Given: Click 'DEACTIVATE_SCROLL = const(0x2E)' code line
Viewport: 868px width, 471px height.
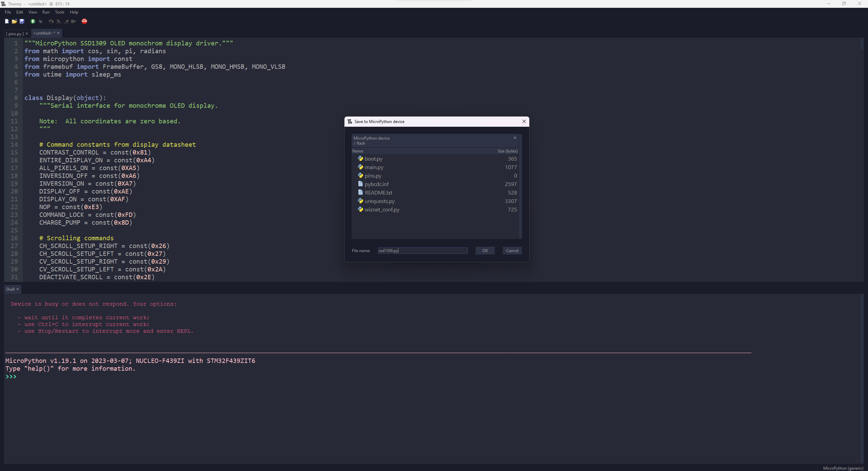Looking at the screenshot, I should 97,277.
